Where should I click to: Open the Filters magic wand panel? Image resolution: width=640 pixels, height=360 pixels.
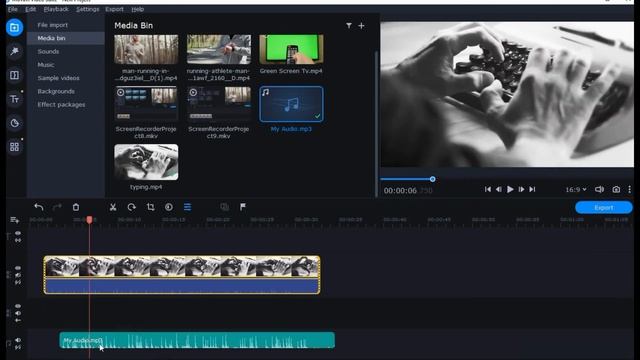pyautogui.click(x=14, y=51)
